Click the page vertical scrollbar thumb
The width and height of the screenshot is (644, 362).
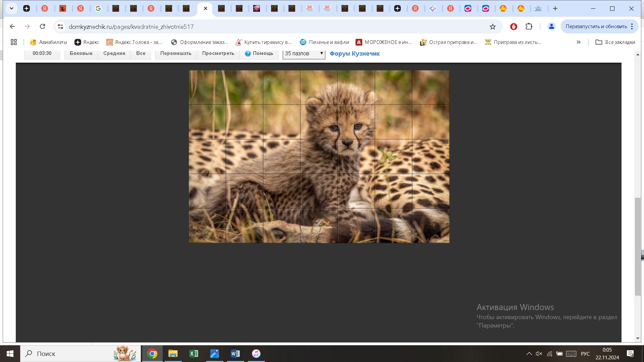coord(638,247)
